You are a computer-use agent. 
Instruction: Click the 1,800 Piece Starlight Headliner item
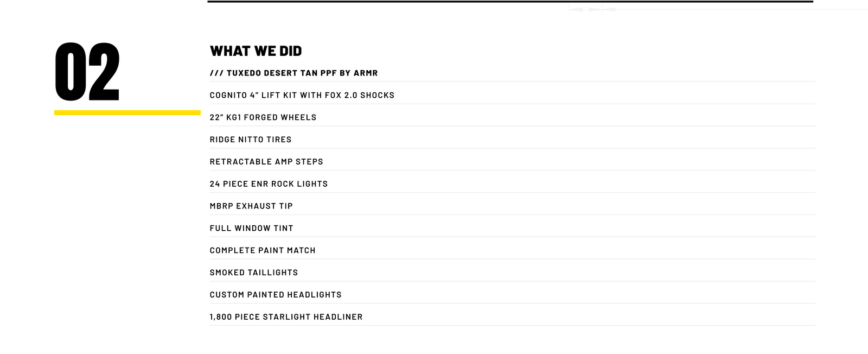[286, 318]
